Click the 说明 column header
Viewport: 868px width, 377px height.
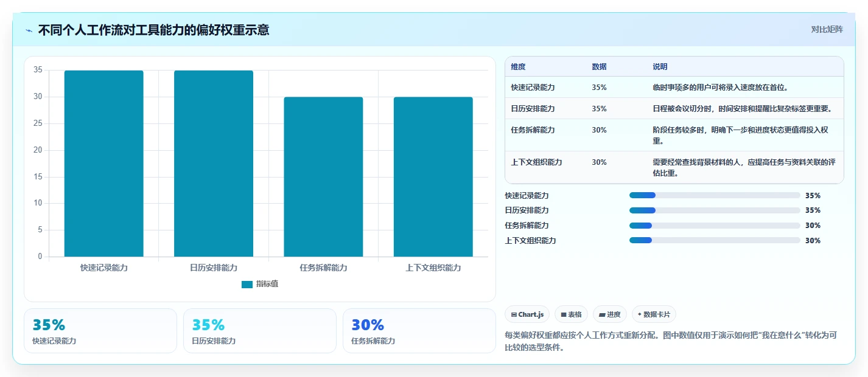tap(660, 67)
